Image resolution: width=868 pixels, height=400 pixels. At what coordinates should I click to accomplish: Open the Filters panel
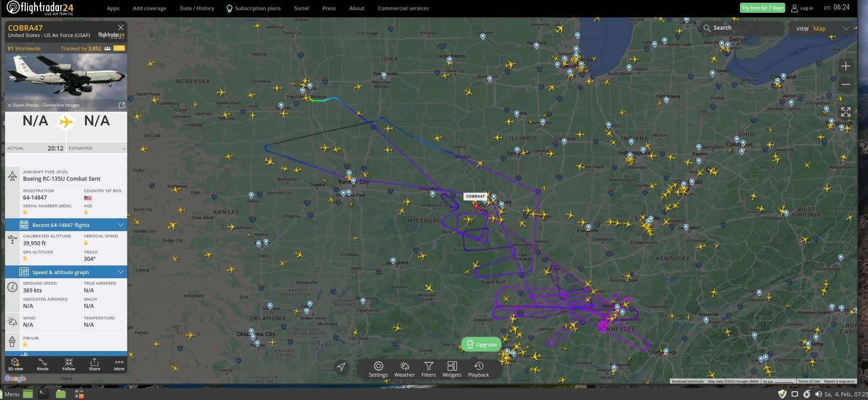(x=429, y=369)
